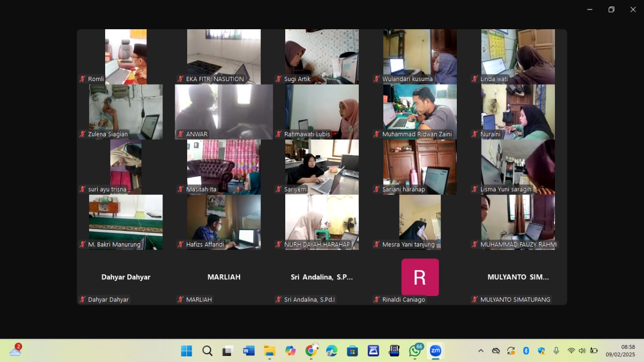Click muted mic icon beside MARLIAH
The width and height of the screenshot is (644, 362).
click(181, 300)
